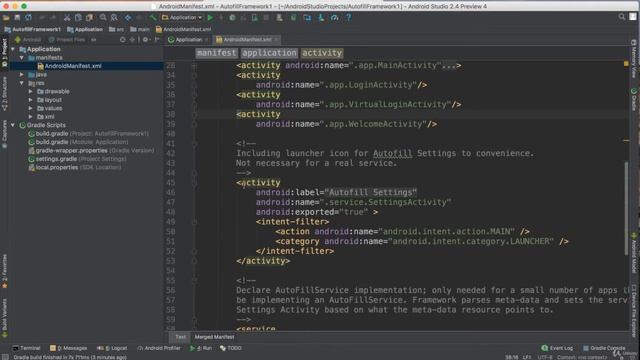This screenshot has width=640, height=360.
Task: Select build.gradle for Module Application
Action: 78,142
